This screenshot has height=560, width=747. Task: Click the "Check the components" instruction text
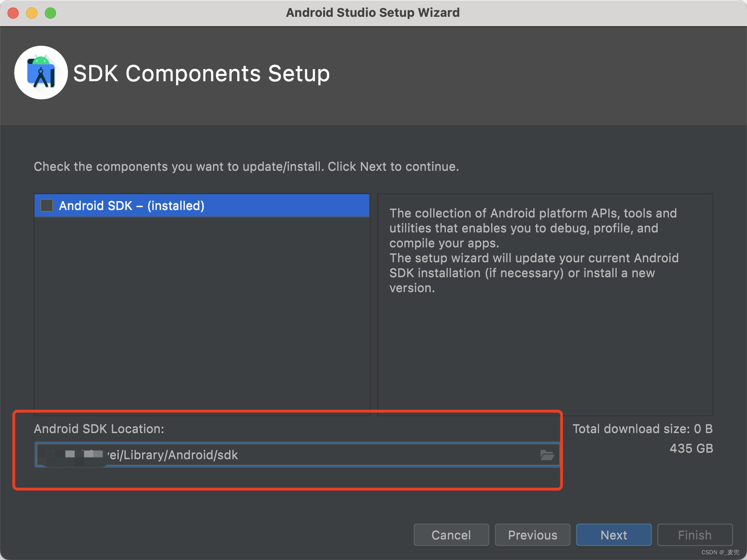tap(246, 167)
